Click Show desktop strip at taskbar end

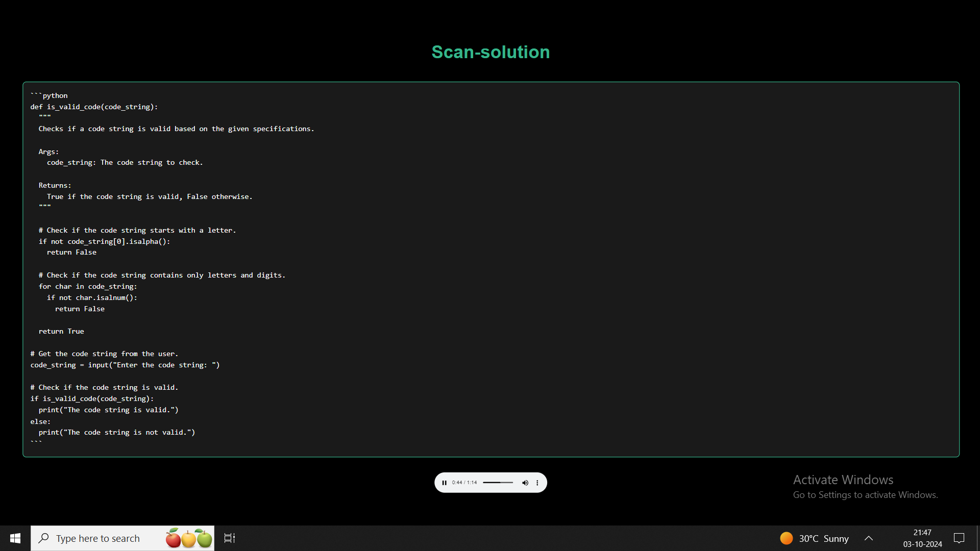[x=977, y=538]
